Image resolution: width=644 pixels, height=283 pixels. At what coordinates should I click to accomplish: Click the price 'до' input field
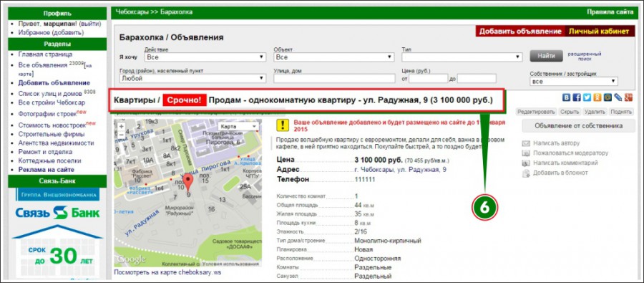[477, 78]
